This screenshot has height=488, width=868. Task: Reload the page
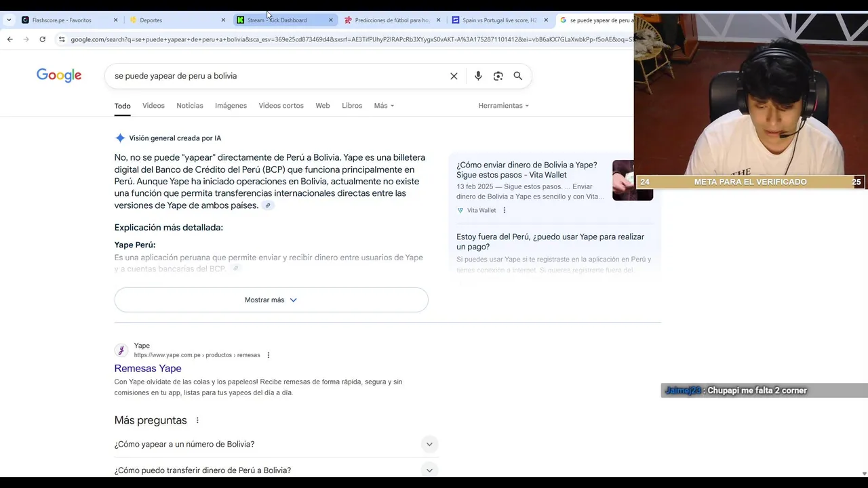click(x=42, y=39)
